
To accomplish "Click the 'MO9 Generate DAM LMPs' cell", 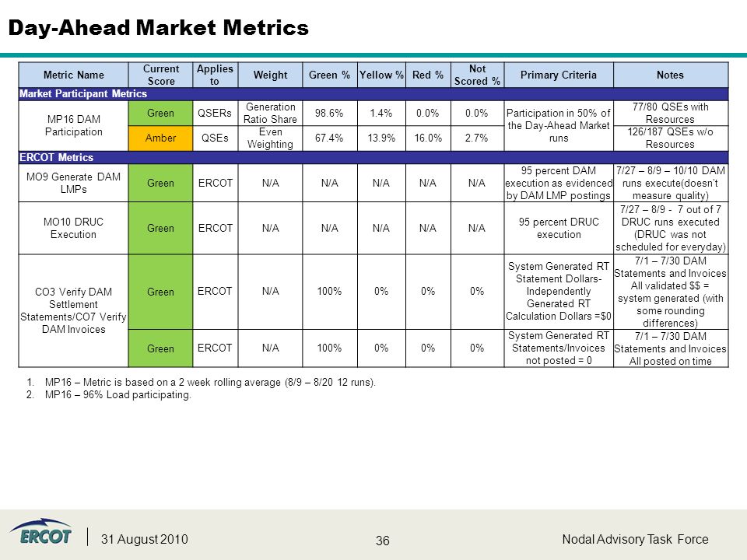I will tap(73, 183).
